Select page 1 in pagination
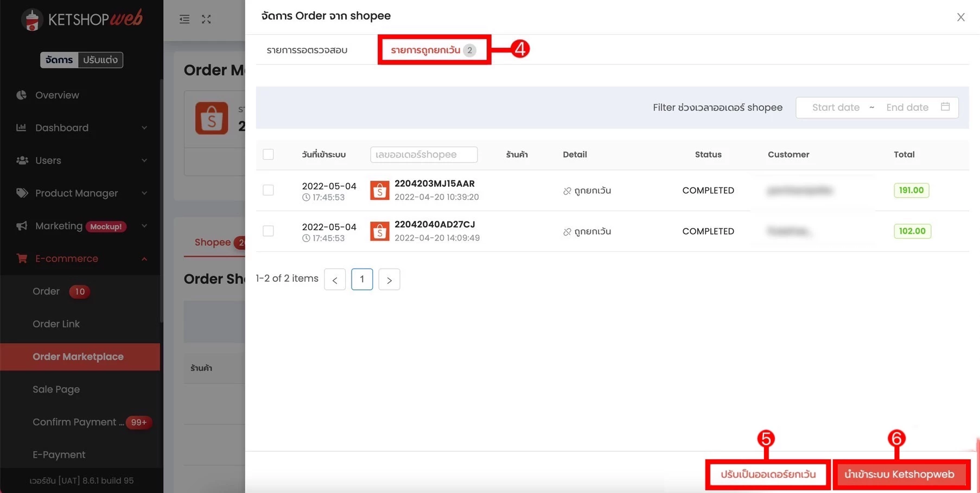This screenshot has width=980, height=493. [x=362, y=279]
